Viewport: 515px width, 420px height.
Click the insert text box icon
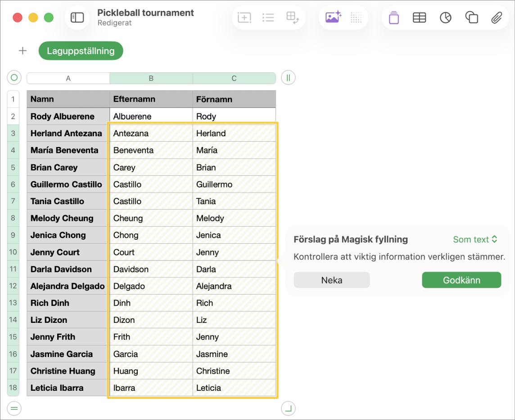tap(244, 18)
